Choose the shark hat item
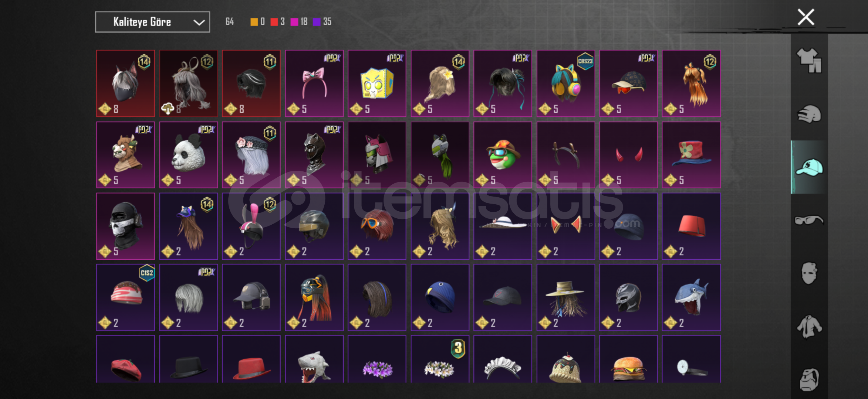Viewport: 868px width, 399px height. 691,297
